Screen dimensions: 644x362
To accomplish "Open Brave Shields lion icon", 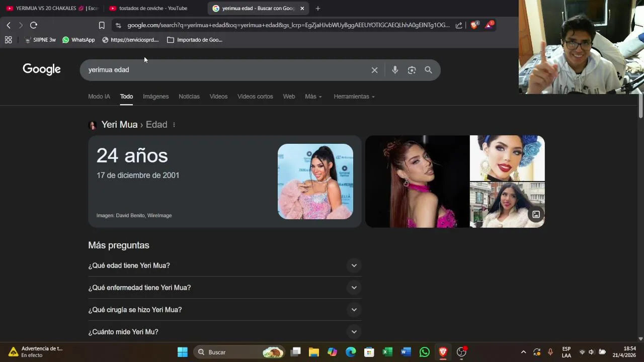I will (474, 25).
